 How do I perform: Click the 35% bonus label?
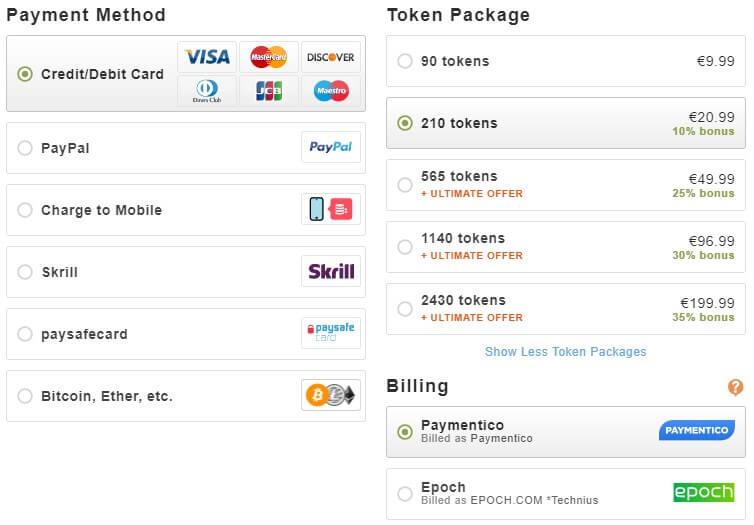704,317
